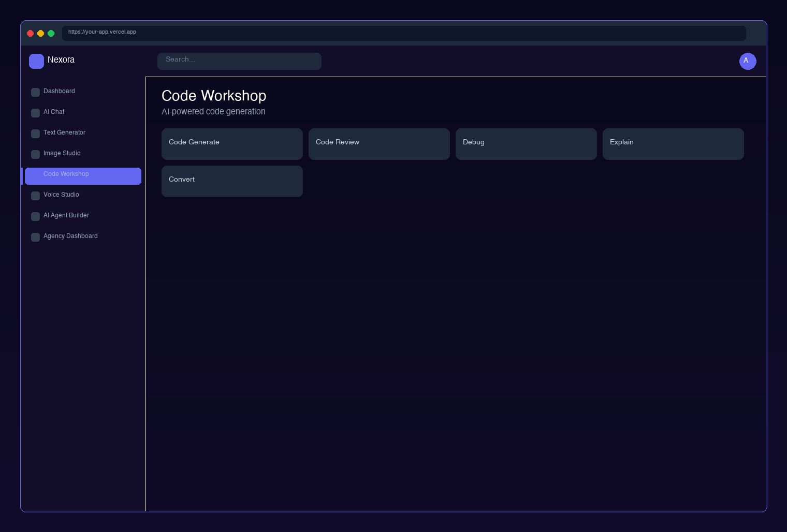Screen dimensions: 787x532
Task: Click the Image Studio sidebar icon
Action: point(35,154)
